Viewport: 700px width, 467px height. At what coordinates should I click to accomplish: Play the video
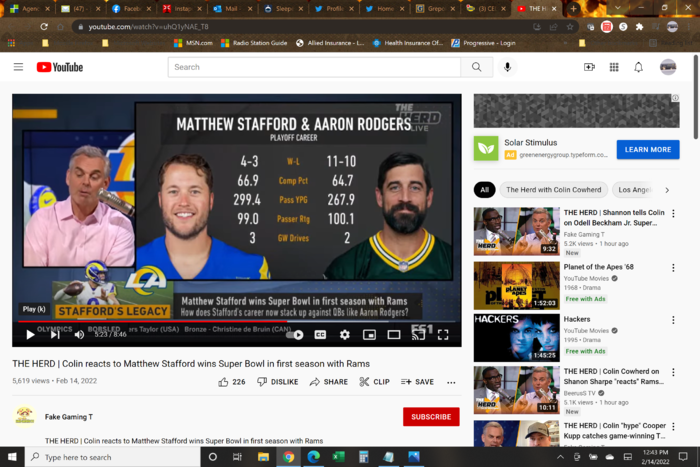30,334
